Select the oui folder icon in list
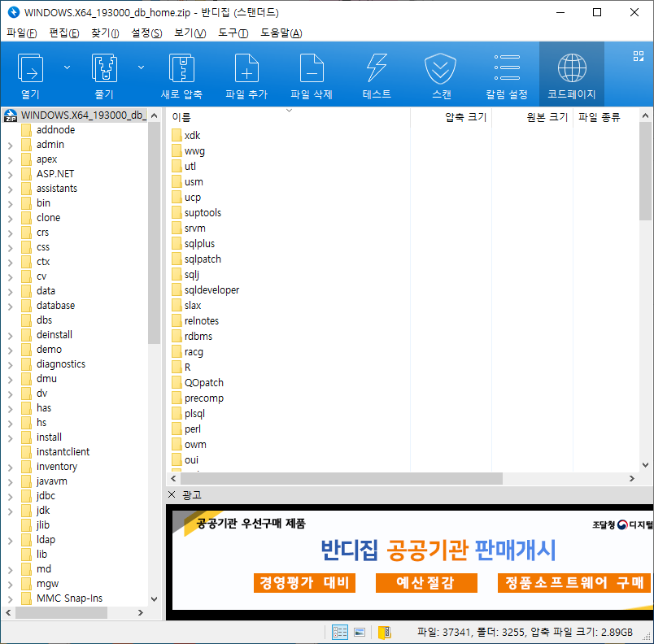 pos(177,459)
